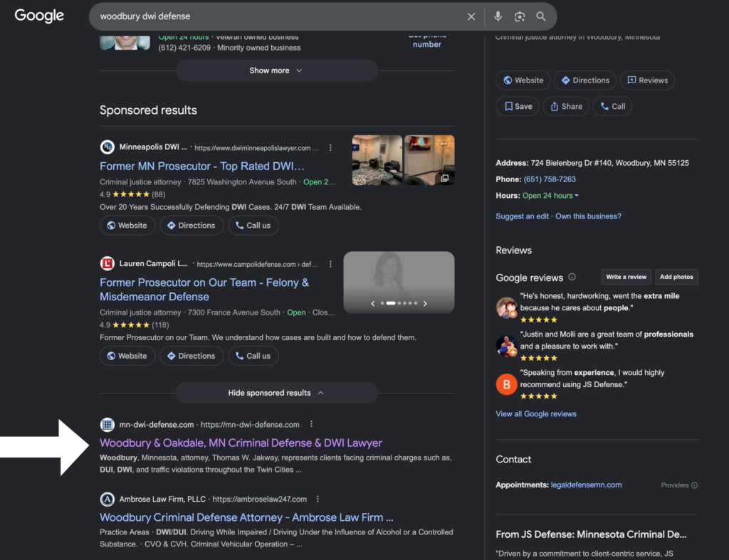Open the Lauren Campoli ad more-options dots
The width and height of the screenshot is (729, 560).
[330, 264]
